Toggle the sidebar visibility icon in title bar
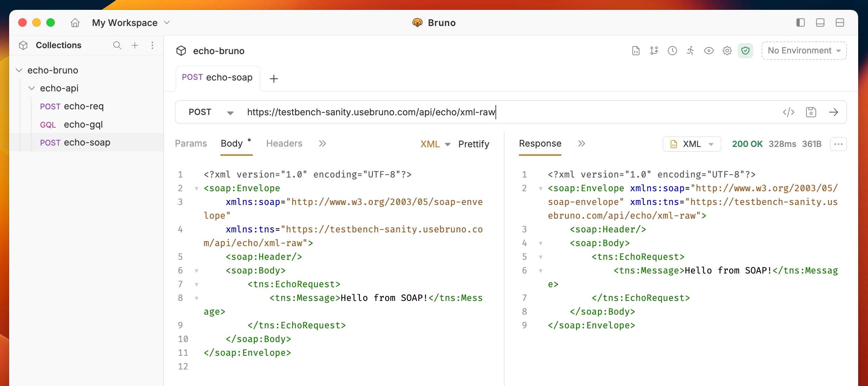 click(801, 23)
